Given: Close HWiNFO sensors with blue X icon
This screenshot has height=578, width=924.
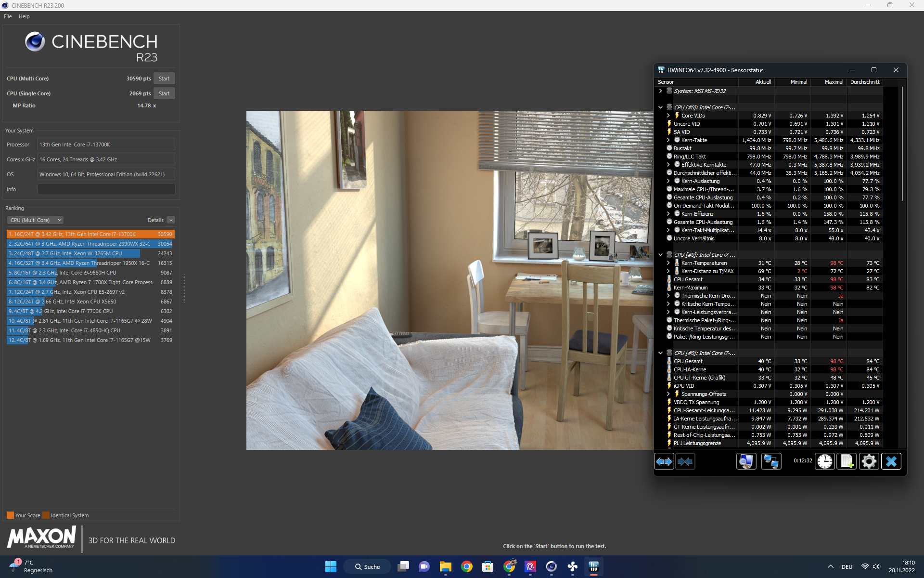Looking at the screenshot, I should pos(891,461).
